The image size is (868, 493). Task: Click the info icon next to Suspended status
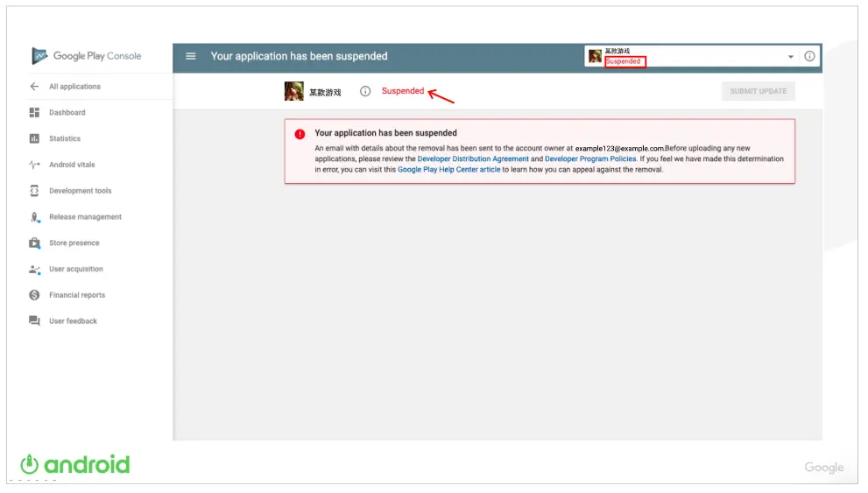click(365, 91)
